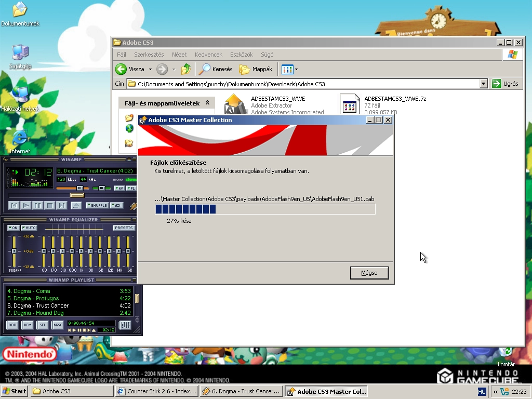The height and width of the screenshot is (399, 532).
Task: Open Fájl menu in Explorer
Action: click(122, 55)
